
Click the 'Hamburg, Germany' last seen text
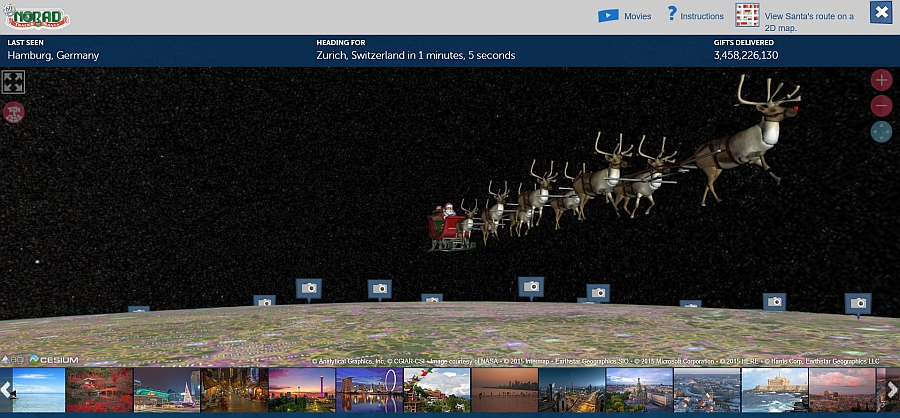53,56
